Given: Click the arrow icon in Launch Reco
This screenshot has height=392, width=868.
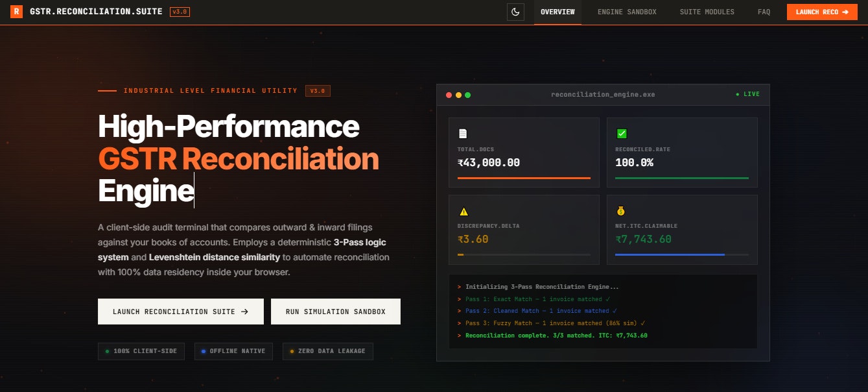Looking at the screenshot, I should [x=845, y=12].
